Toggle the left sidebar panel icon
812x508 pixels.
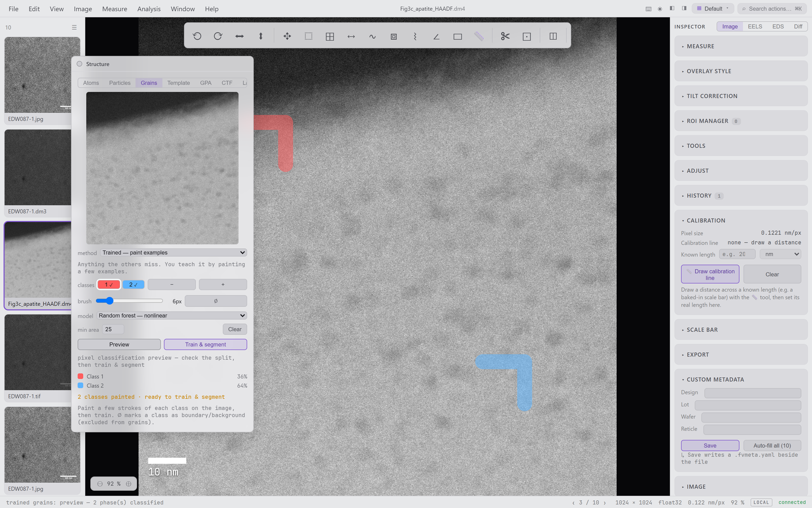point(672,9)
